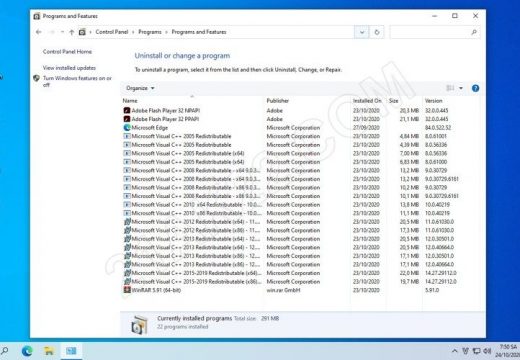520x360 pixels.
Task: Select the Adobe Flash Player 32 PPAPI row
Action: click(x=300, y=119)
